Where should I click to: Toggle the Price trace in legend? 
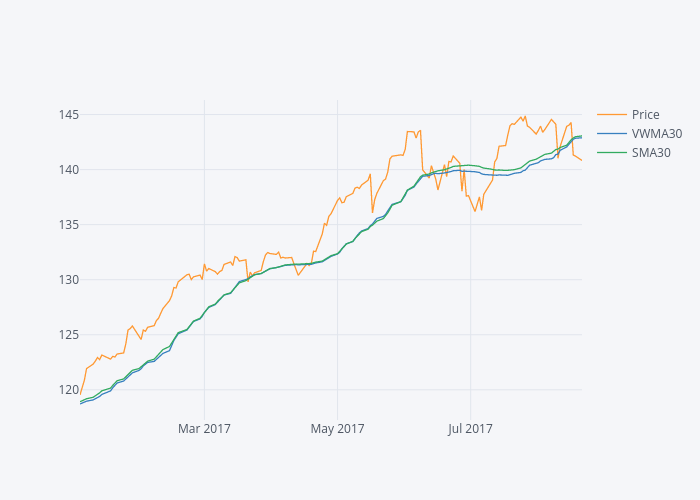[645, 114]
